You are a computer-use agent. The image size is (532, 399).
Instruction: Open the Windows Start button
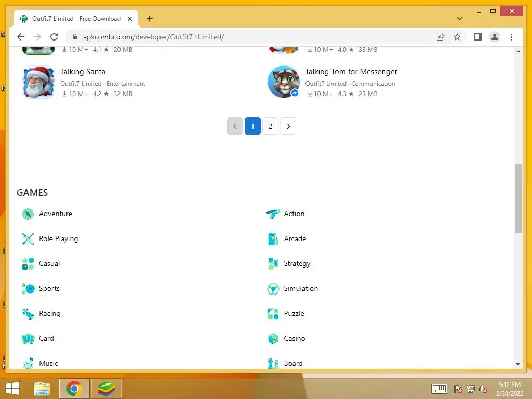pyautogui.click(x=12, y=389)
